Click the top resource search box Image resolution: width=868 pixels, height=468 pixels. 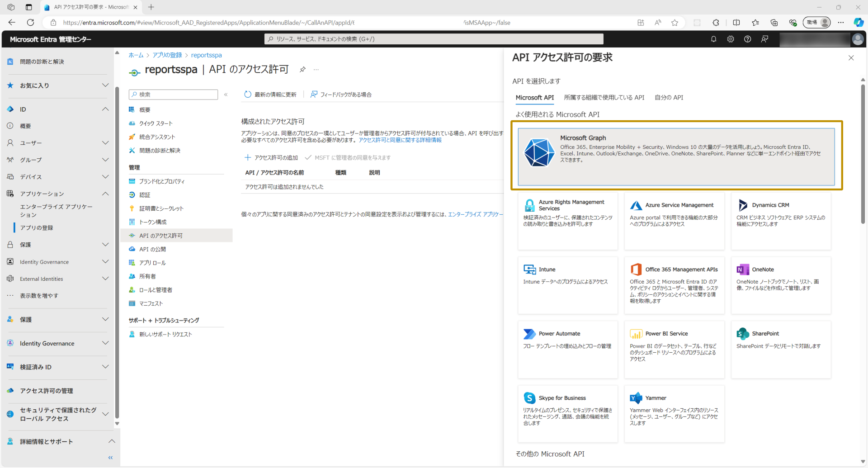tap(434, 39)
